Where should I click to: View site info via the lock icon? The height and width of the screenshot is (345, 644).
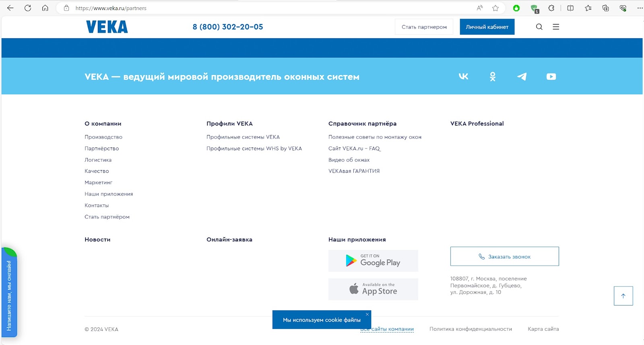tap(66, 8)
